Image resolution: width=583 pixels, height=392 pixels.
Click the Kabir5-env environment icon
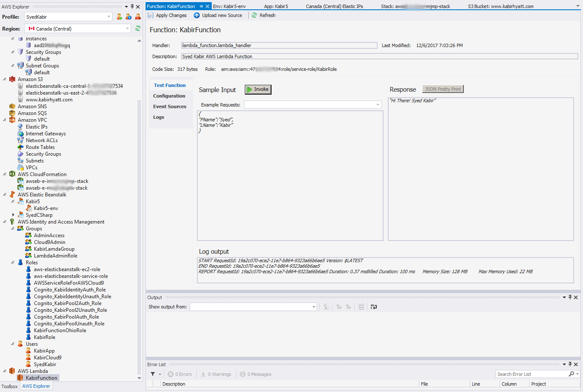pos(29,208)
